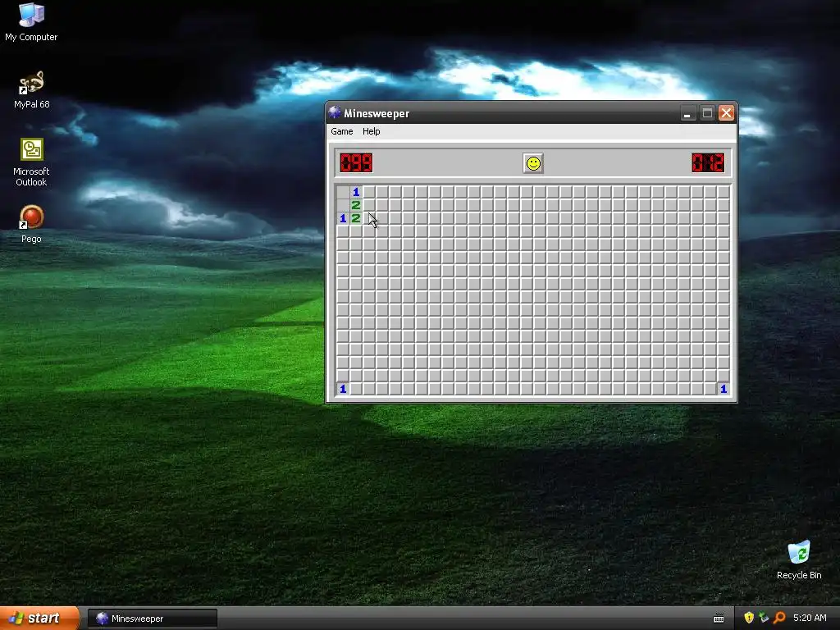840x630 pixels.
Task: Select the Recycle Bin desktop icon
Action: click(x=799, y=560)
